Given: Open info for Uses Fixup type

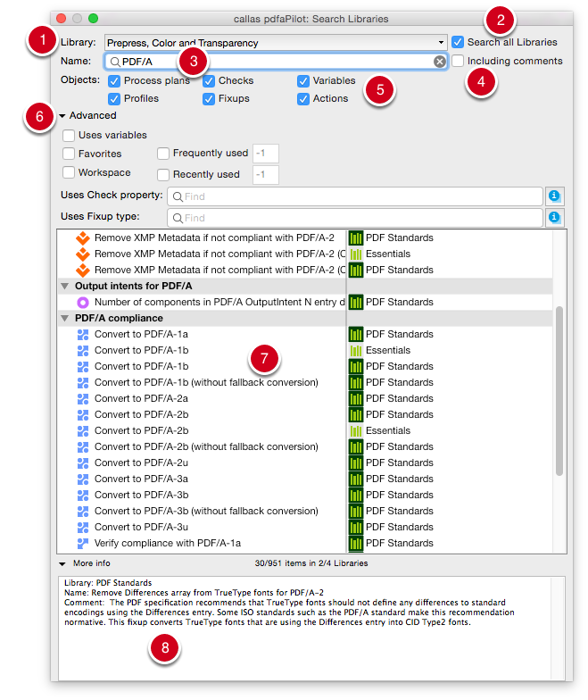Looking at the screenshot, I should click(x=554, y=217).
